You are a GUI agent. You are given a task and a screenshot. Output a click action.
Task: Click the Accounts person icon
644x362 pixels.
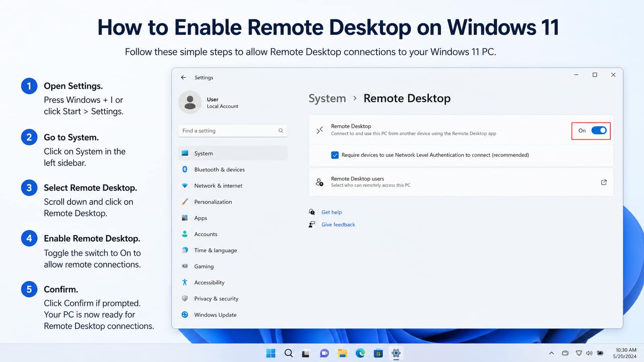[185, 234]
